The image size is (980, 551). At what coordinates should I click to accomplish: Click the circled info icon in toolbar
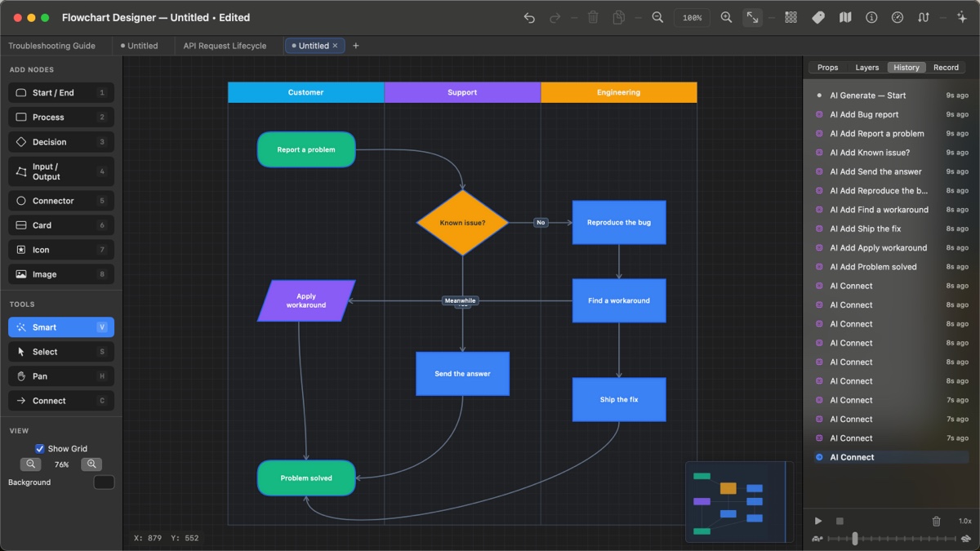coord(871,17)
